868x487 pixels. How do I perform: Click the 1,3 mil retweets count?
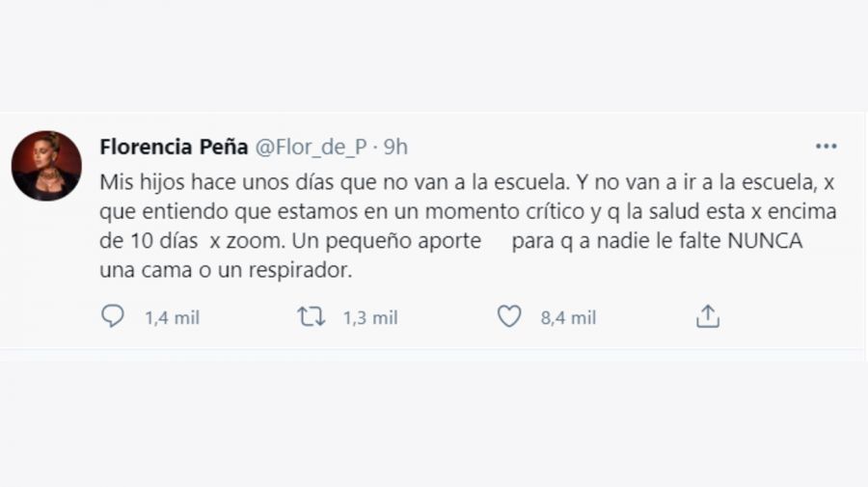pyautogui.click(x=370, y=317)
